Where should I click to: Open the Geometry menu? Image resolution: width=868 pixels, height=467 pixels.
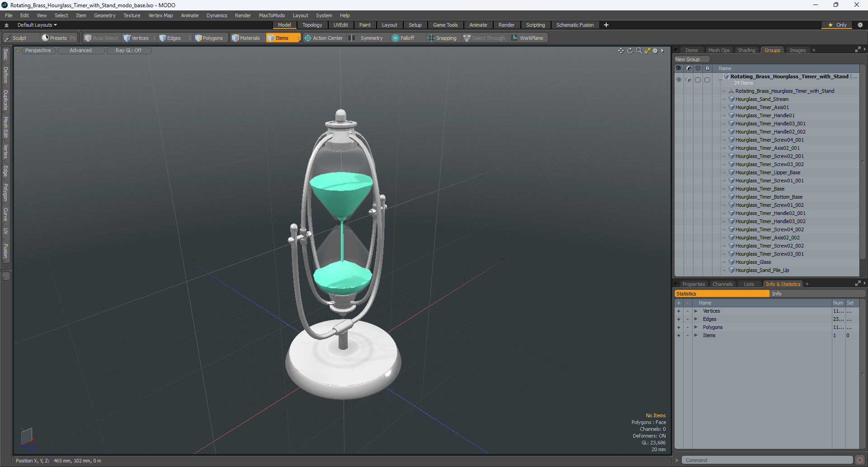click(104, 15)
